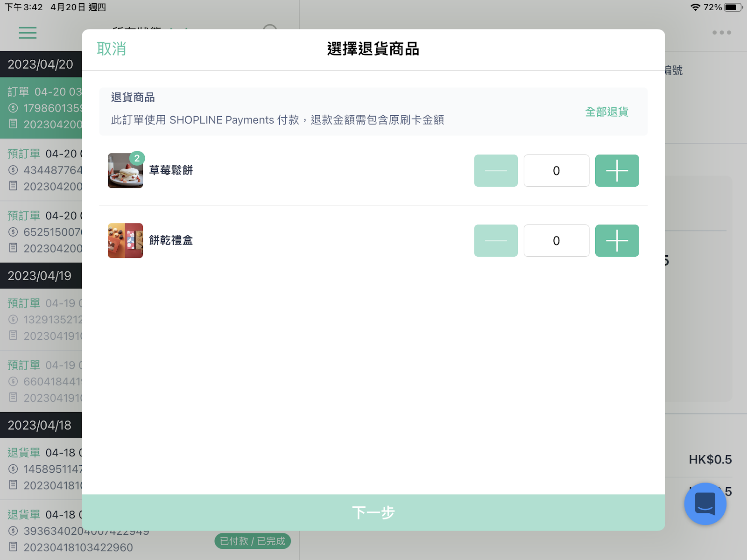This screenshot has width=747, height=560.
Task: Open the highlighted 訂單 04-20 order
Action: 41,108
